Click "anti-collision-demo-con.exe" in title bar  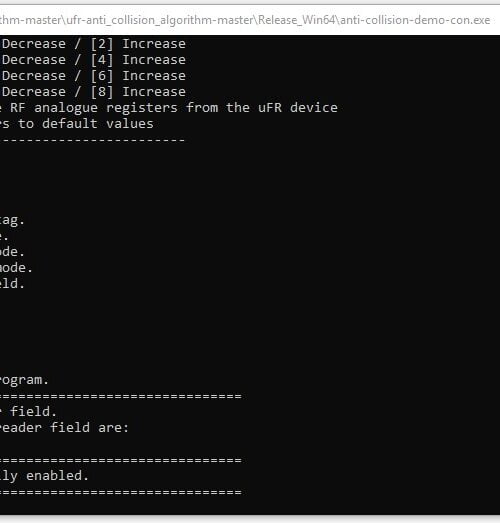[x=415, y=20]
